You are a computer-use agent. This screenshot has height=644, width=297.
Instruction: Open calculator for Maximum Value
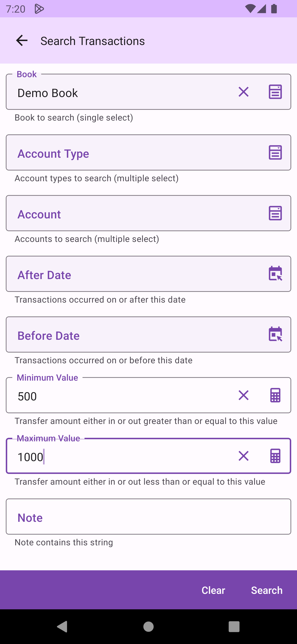pos(275,456)
